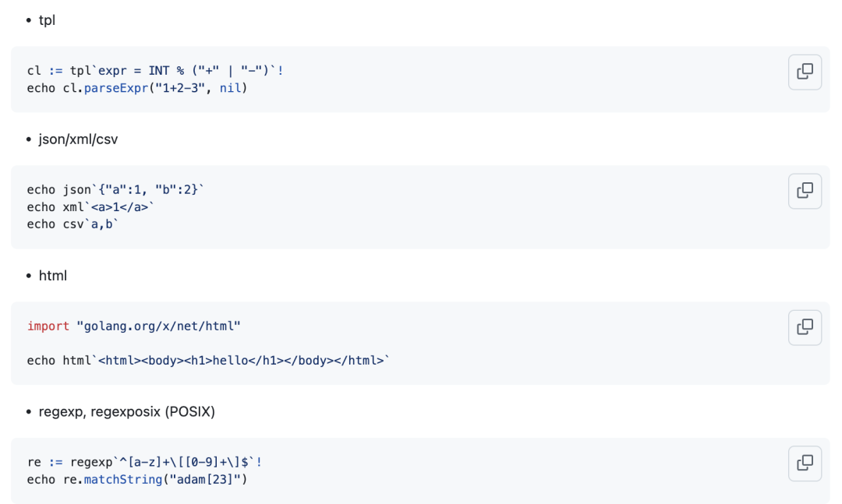Click the echo csv line
The width and height of the screenshot is (842, 504).
[74, 224]
